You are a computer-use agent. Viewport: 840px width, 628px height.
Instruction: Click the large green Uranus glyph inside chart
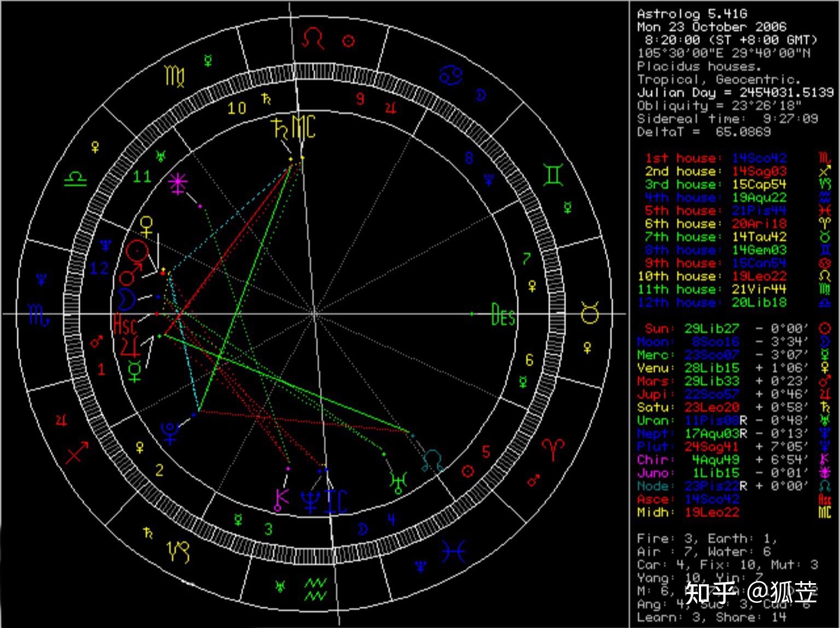click(398, 482)
